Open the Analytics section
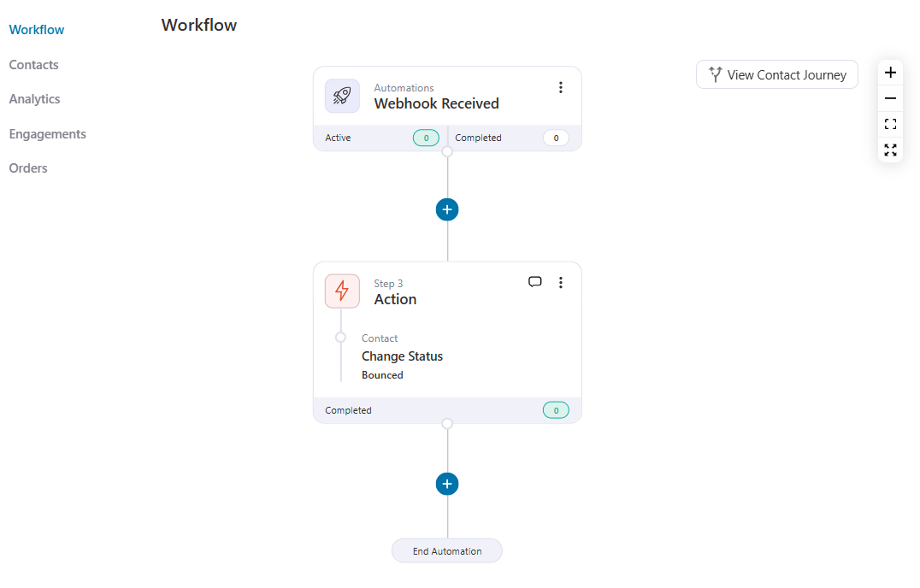 tap(34, 99)
